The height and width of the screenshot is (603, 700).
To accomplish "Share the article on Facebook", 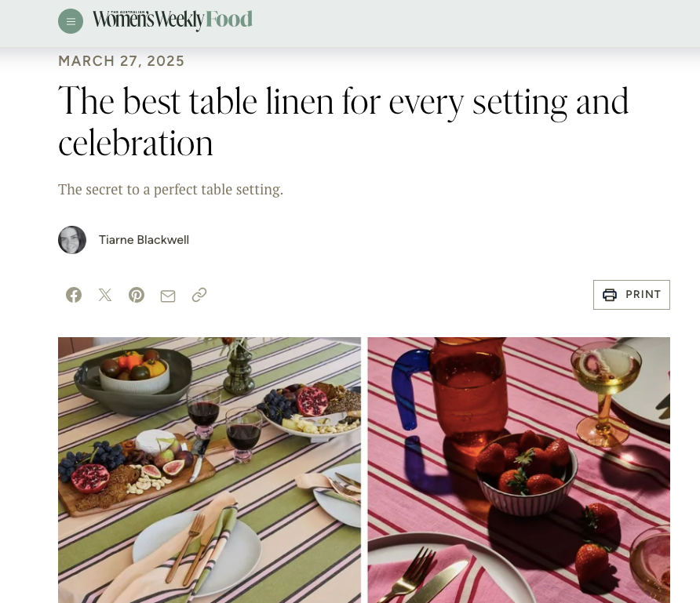I will (x=74, y=295).
